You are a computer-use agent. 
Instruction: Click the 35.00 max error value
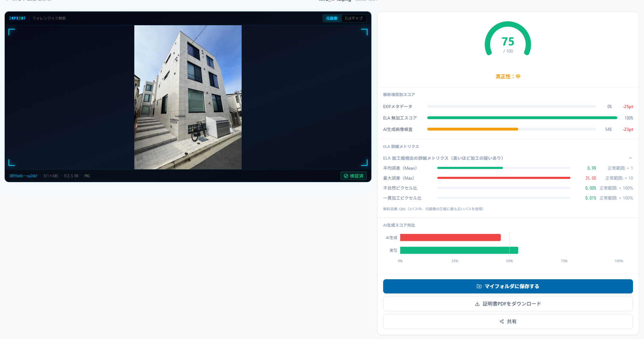point(591,178)
